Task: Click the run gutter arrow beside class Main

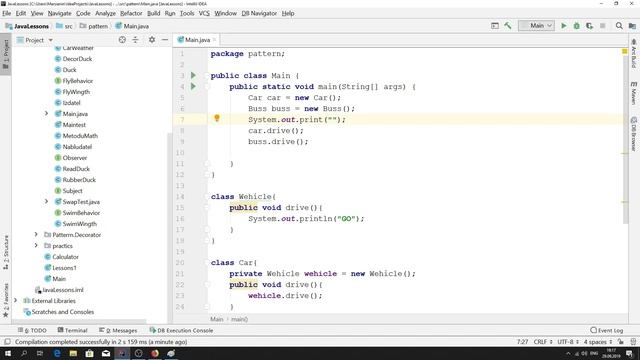Action: click(193, 76)
